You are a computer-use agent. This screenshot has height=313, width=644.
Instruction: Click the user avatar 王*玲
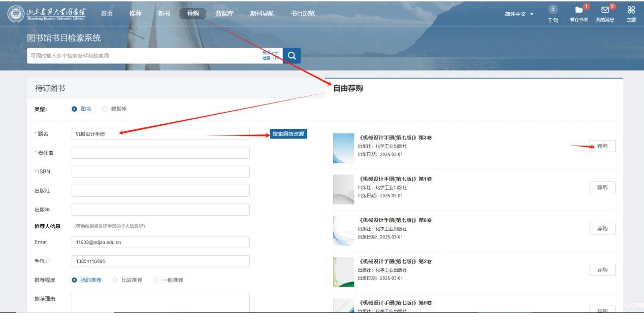tap(553, 10)
